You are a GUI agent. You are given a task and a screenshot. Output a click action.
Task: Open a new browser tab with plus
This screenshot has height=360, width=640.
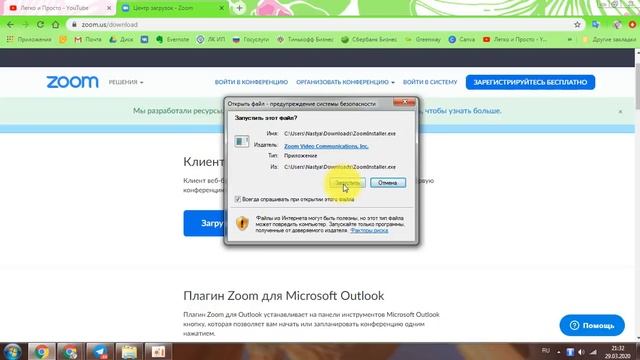coord(240,8)
